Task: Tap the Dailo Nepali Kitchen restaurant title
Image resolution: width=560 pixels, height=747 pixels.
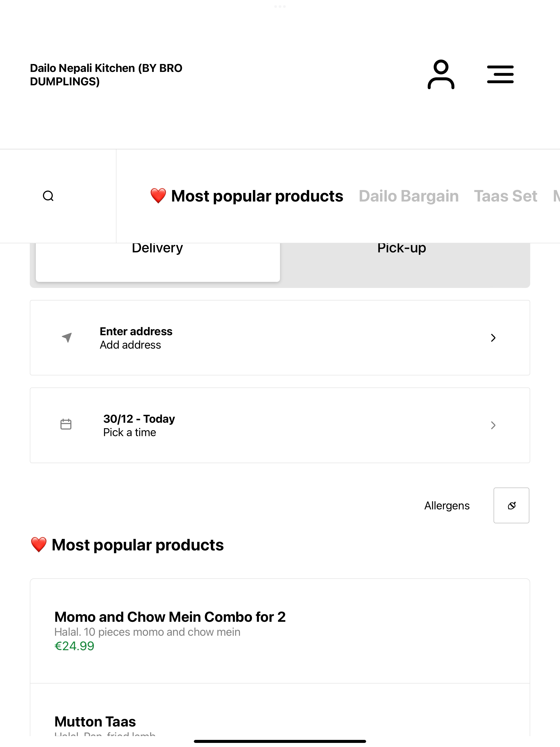Action: click(x=106, y=75)
